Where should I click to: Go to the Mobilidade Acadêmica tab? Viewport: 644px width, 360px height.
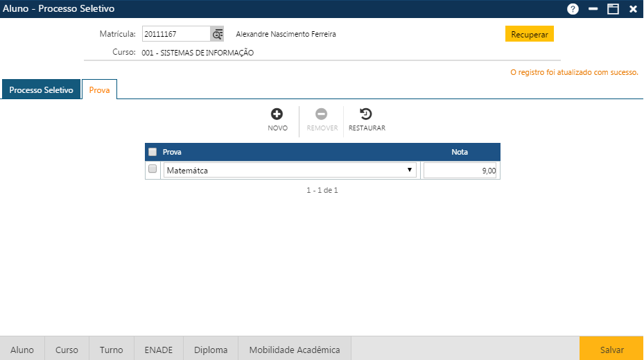295,350
